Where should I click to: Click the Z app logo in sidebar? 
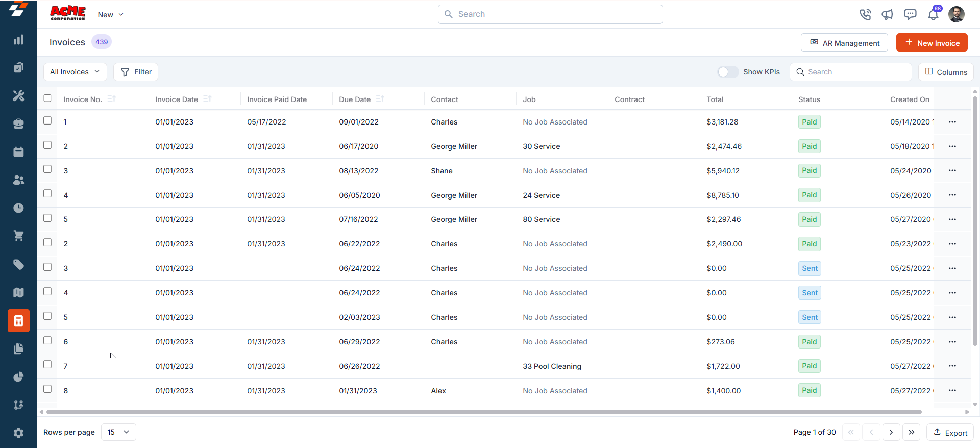point(18,9)
